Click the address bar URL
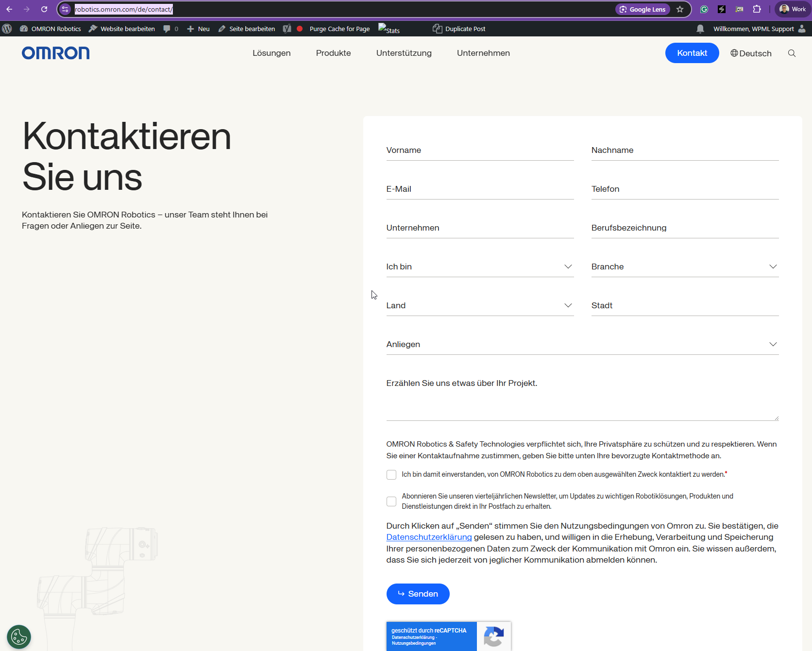The image size is (812, 651). [124, 9]
